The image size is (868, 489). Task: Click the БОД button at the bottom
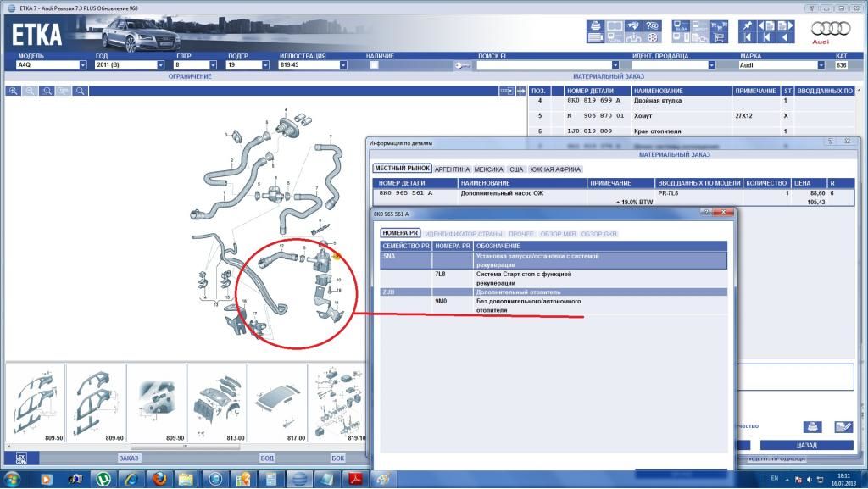267,458
